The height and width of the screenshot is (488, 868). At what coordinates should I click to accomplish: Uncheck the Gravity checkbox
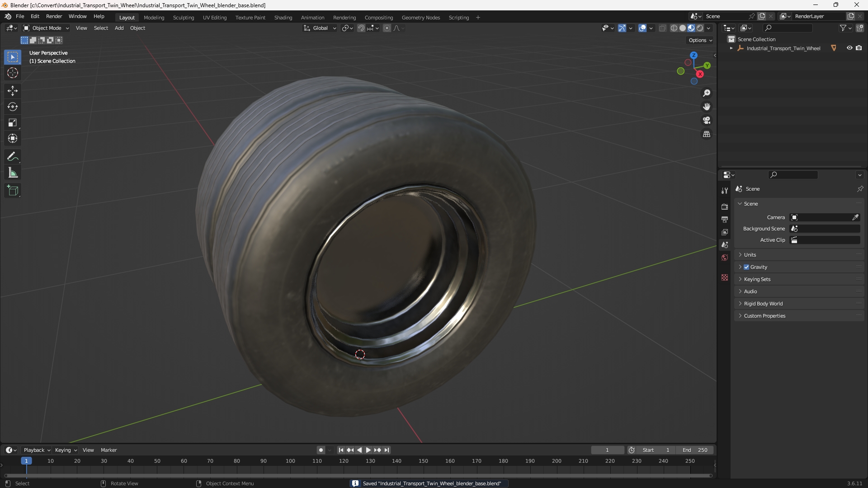[746, 267]
